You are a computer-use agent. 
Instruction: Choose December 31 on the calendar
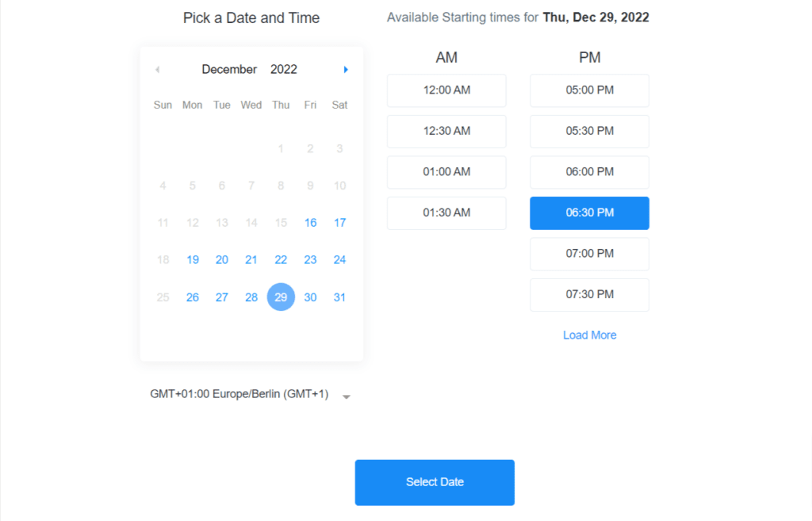click(x=339, y=297)
